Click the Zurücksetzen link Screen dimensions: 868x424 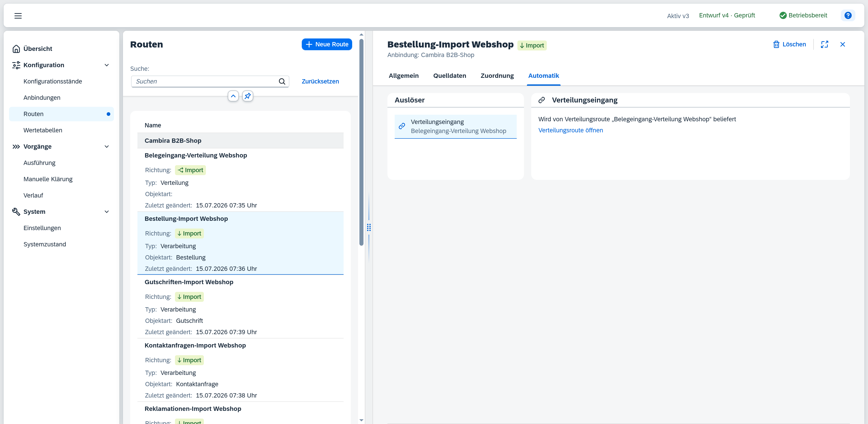click(320, 82)
